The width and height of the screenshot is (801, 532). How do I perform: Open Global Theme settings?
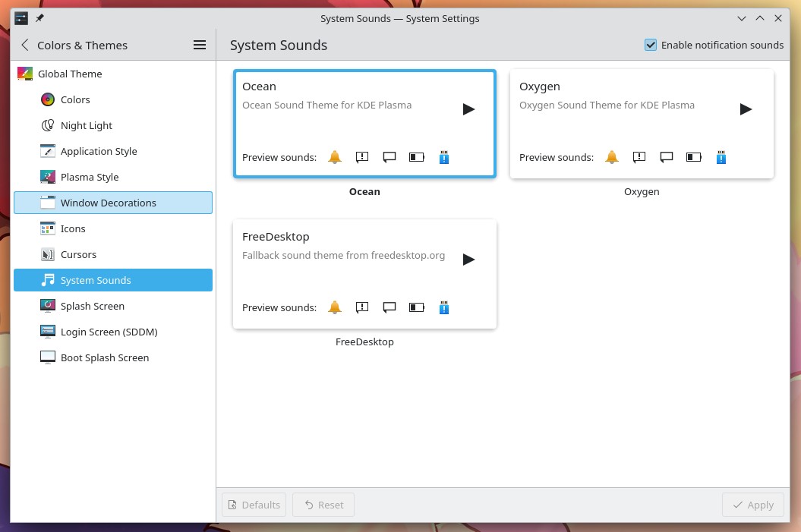click(113, 74)
